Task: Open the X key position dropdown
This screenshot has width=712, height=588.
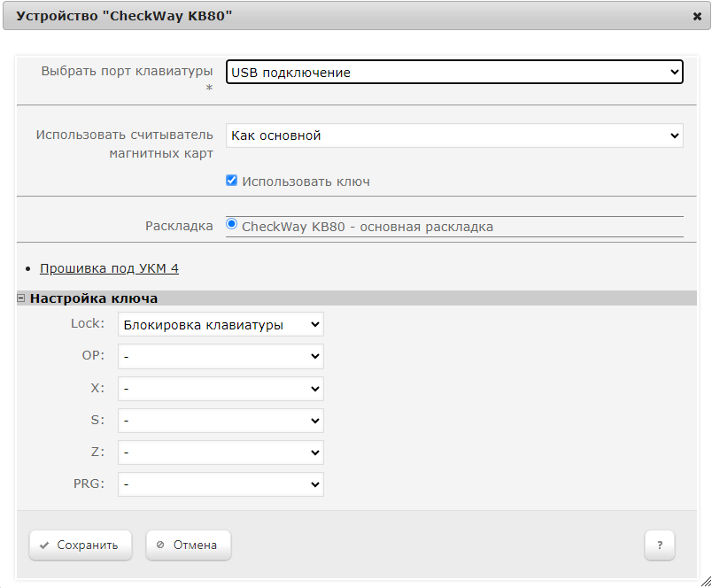Action: click(221, 388)
